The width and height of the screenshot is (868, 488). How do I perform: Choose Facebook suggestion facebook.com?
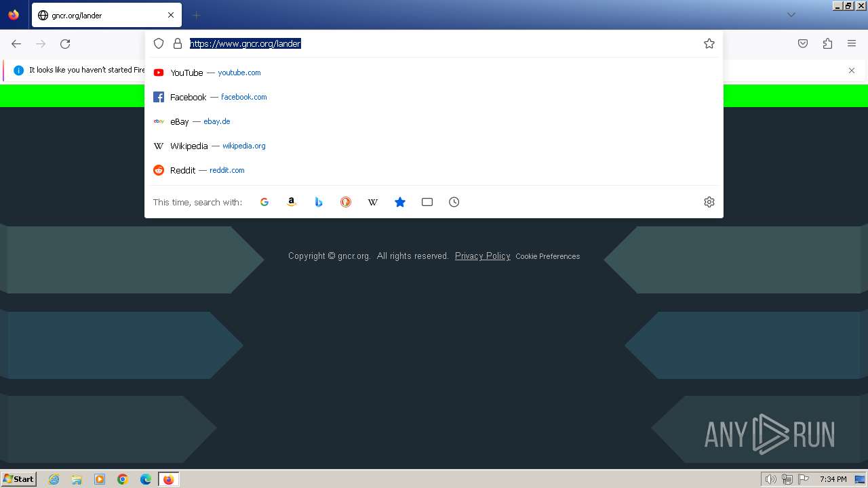pyautogui.click(x=434, y=97)
